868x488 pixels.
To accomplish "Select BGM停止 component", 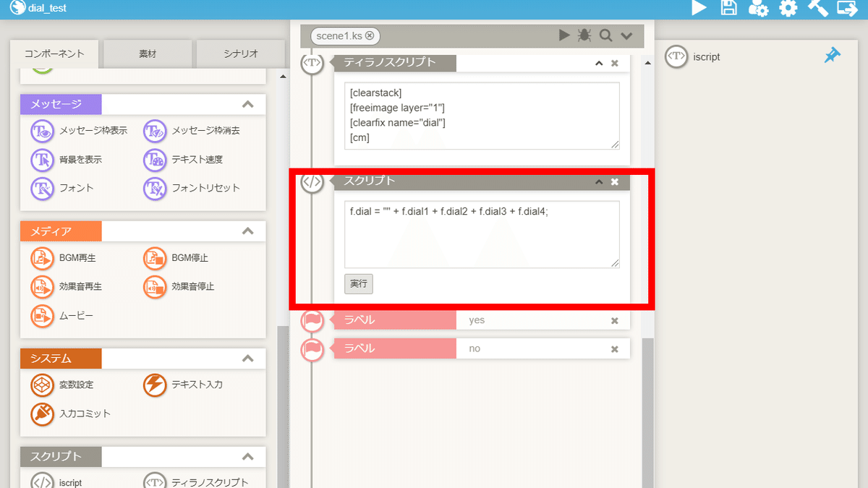I will pos(176,257).
